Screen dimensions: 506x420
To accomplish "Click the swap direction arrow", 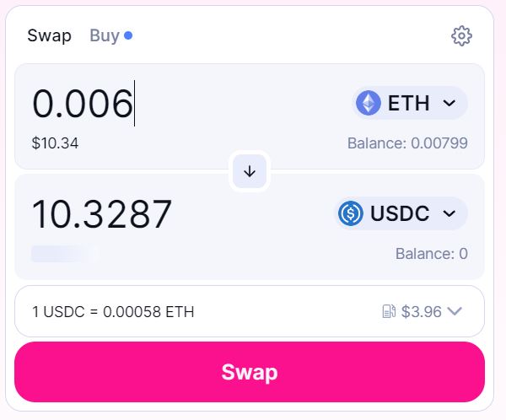I will 250,171.
